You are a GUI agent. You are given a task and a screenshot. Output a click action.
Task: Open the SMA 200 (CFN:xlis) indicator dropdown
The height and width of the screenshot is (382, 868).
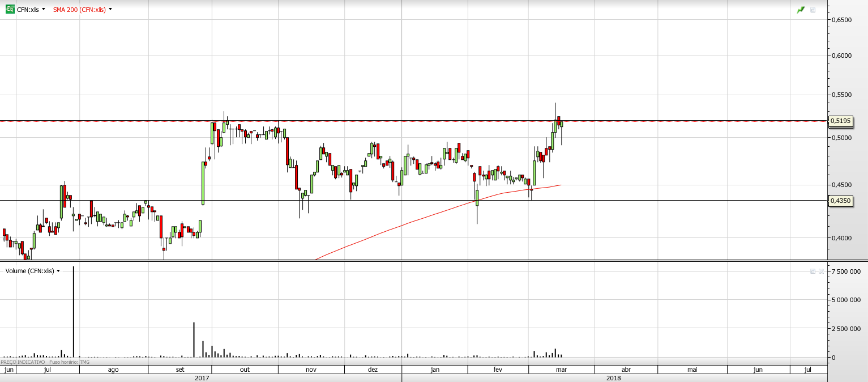(110, 10)
